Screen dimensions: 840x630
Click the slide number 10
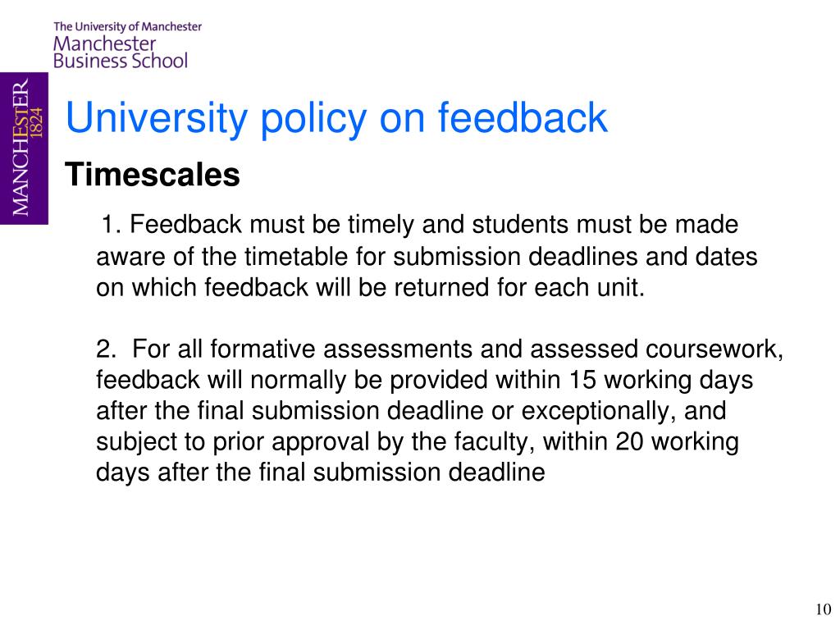tap(823, 609)
